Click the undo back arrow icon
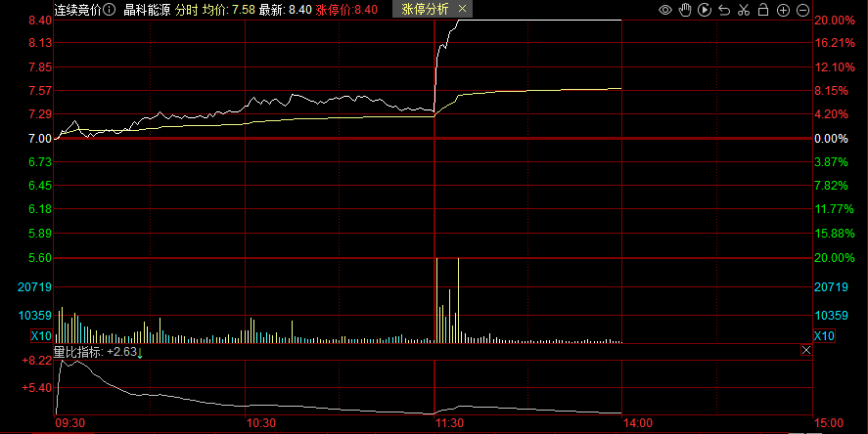 click(x=724, y=10)
